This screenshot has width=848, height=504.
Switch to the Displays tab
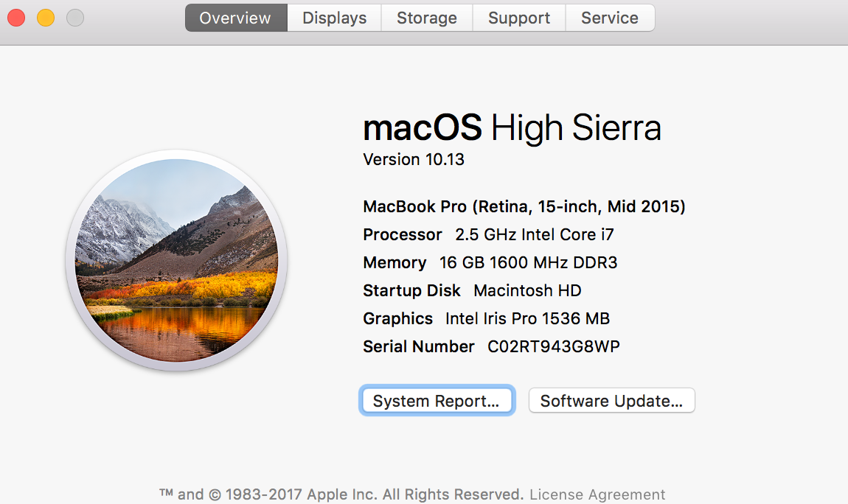pyautogui.click(x=333, y=18)
